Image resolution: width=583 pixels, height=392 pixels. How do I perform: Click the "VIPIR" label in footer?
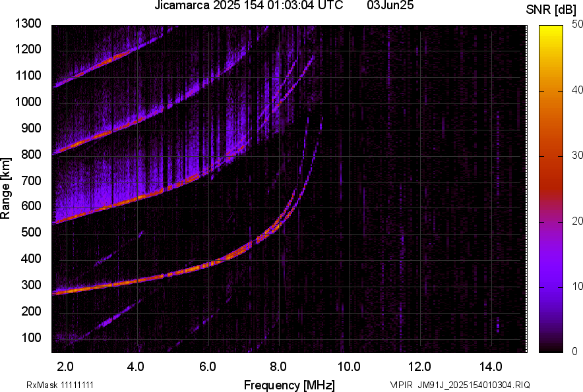[x=401, y=385]
